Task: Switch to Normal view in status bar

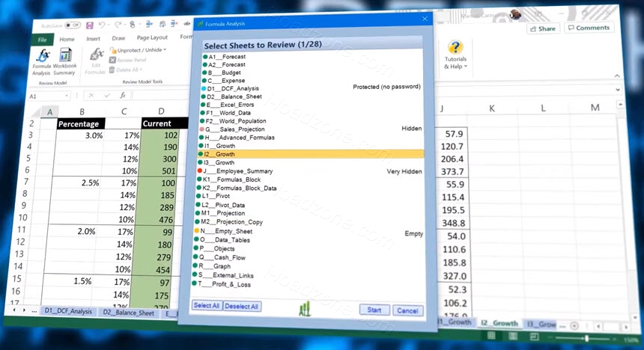Action: coord(490,336)
